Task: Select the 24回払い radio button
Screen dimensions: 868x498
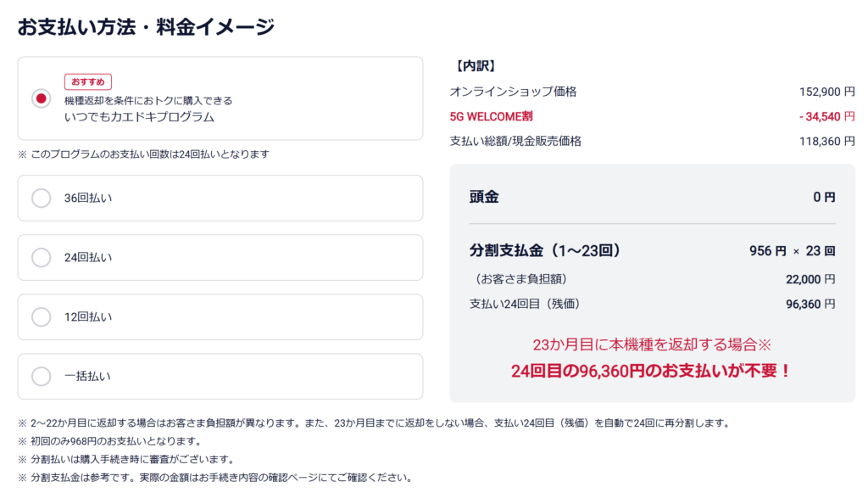Action: tap(41, 257)
